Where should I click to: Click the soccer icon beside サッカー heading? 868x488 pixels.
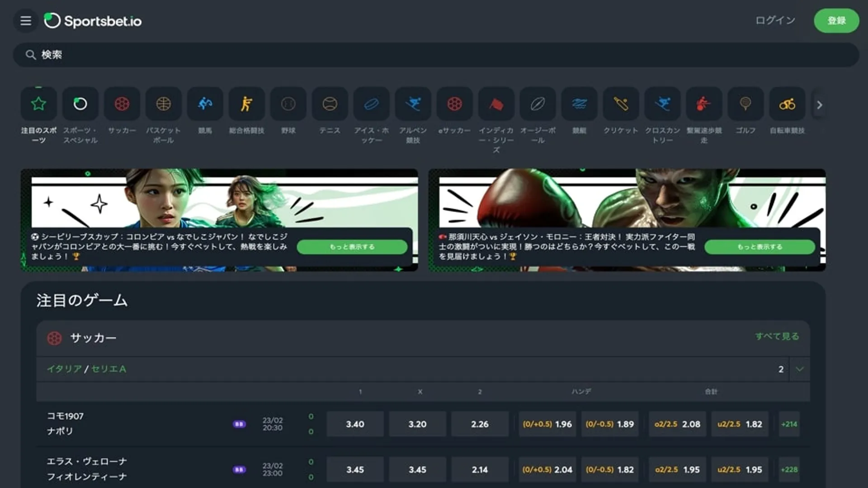click(x=54, y=338)
